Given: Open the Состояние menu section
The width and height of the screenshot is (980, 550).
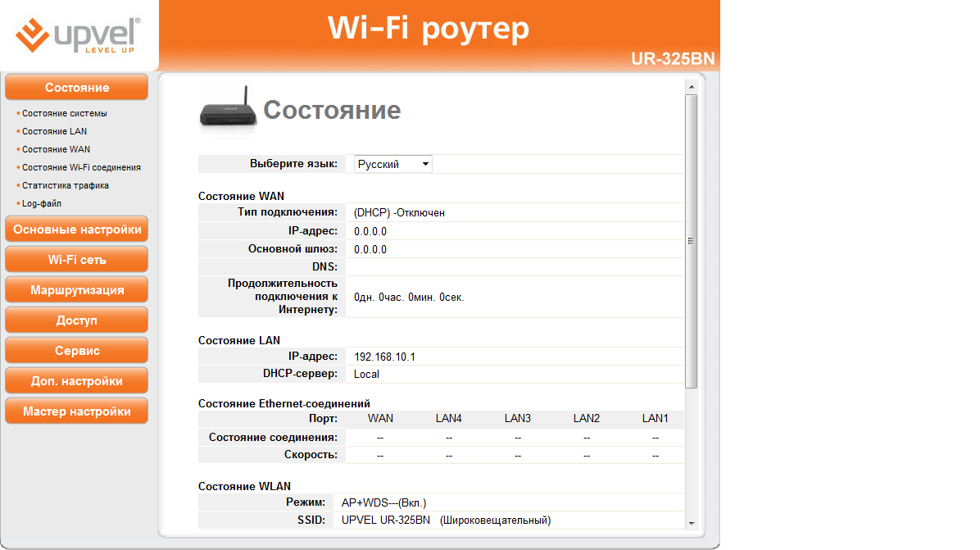Looking at the screenshot, I should tap(77, 88).
